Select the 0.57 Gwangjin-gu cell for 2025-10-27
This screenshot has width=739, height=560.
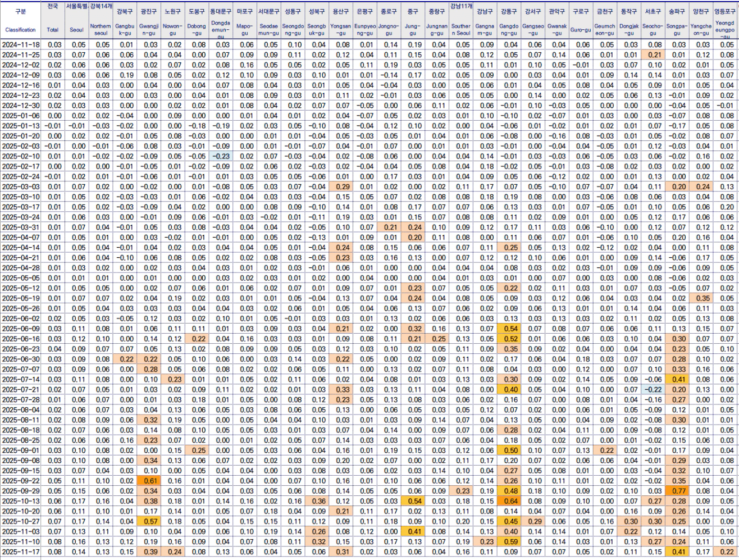point(149,521)
